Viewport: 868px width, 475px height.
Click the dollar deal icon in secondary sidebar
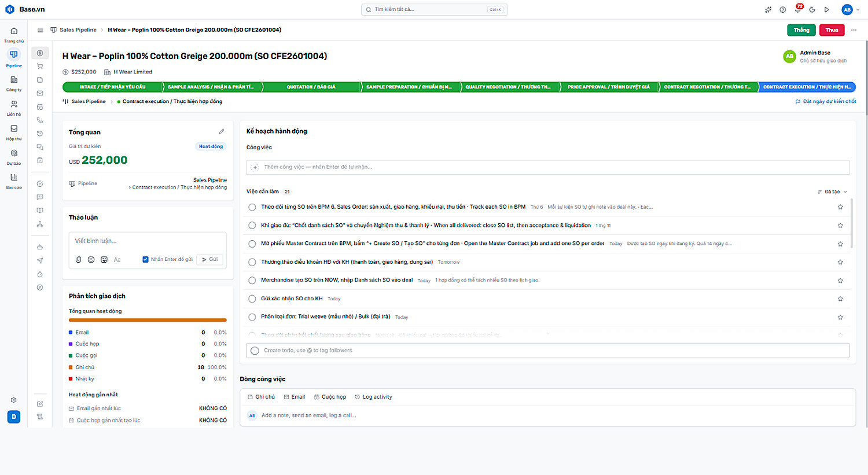point(40,53)
